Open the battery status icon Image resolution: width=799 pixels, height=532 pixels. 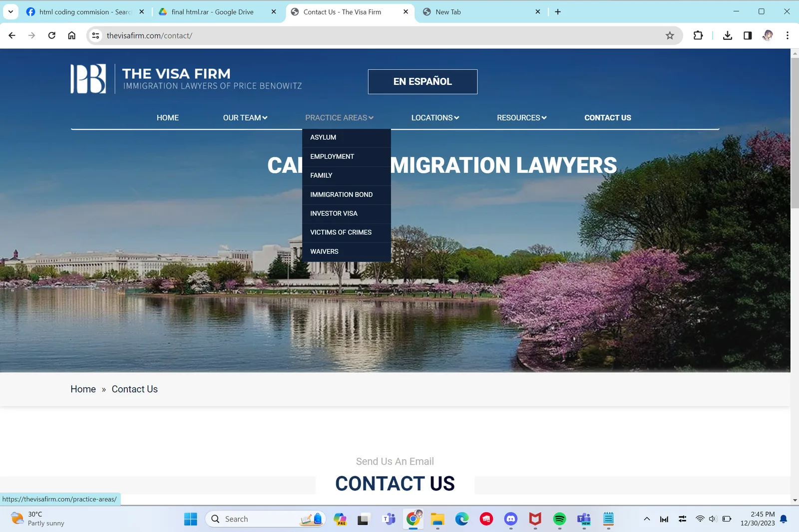point(727,519)
